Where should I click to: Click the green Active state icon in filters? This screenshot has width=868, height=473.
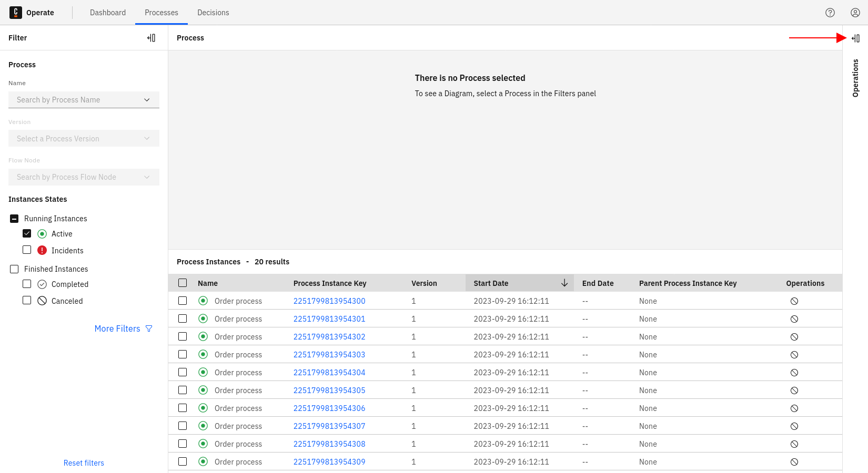(42, 233)
